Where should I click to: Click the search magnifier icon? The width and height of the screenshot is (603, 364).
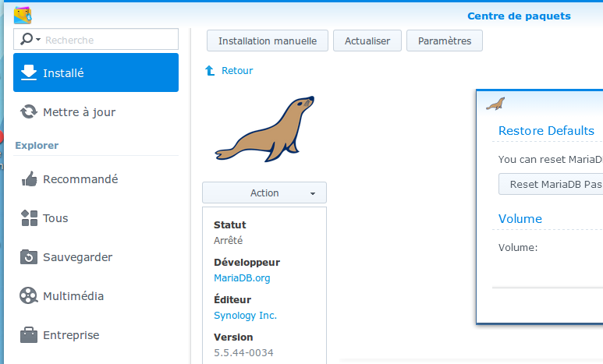point(27,39)
